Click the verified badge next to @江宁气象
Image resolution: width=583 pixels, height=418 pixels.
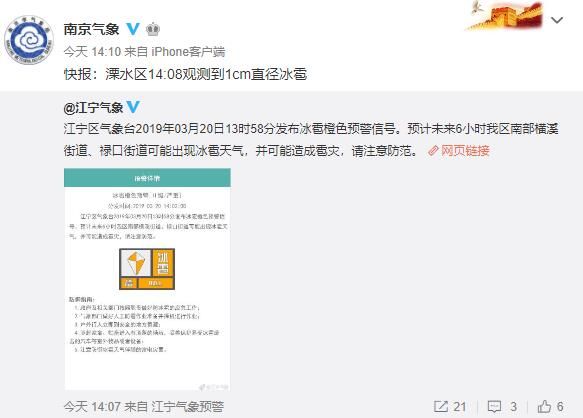pyautogui.click(x=133, y=107)
